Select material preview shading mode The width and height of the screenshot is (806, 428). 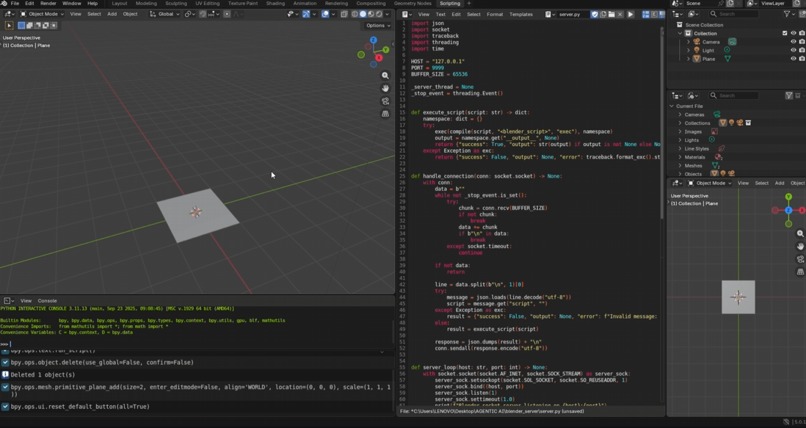[x=371, y=14]
